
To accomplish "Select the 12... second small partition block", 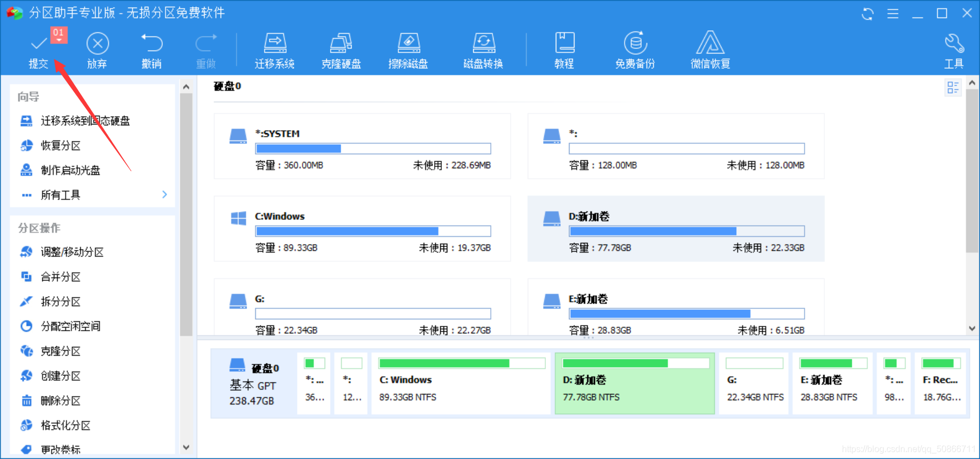I will pos(351,384).
